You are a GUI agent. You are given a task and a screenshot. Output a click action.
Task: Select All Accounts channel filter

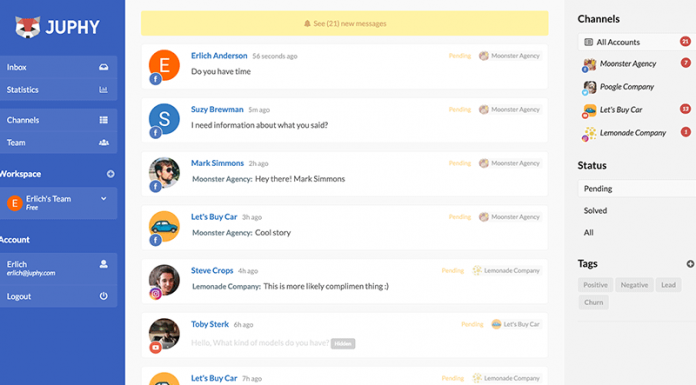[637, 42]
